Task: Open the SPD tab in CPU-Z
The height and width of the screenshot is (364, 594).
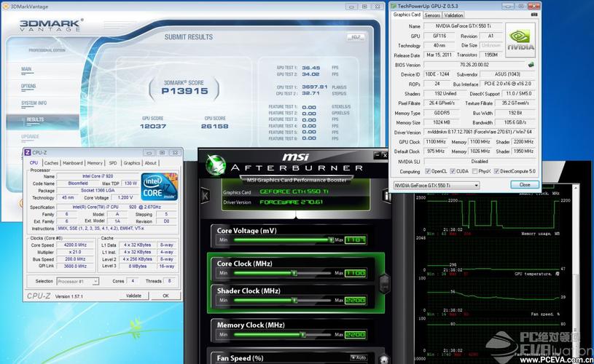Action: 113,163
